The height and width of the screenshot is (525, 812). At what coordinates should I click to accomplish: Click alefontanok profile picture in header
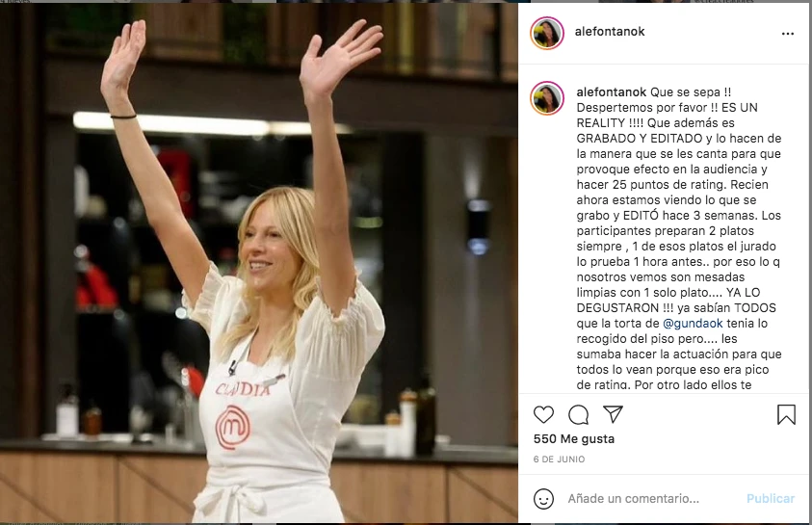(547, 33)
